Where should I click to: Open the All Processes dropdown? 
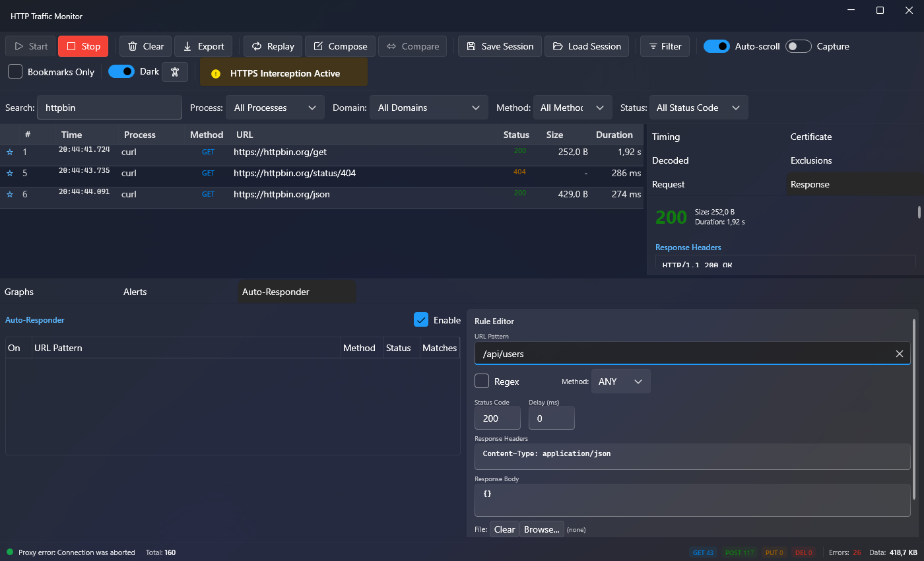275,108
